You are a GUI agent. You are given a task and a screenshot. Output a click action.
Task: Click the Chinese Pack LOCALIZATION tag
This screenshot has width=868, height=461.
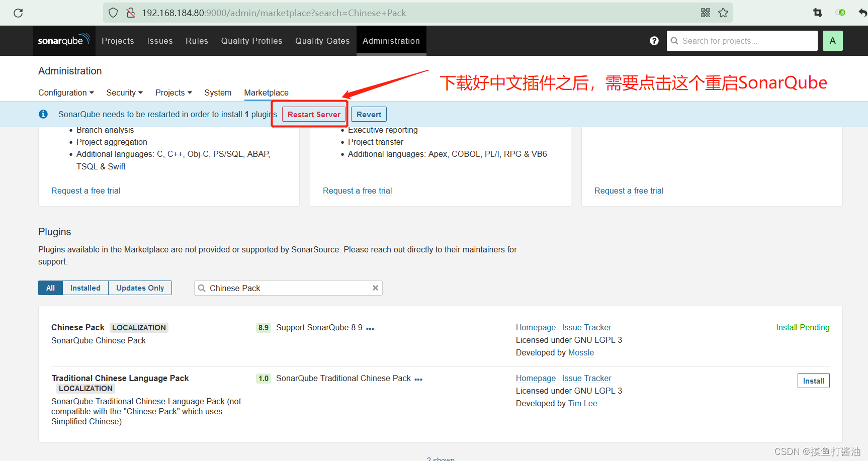[x=139, y=328]
